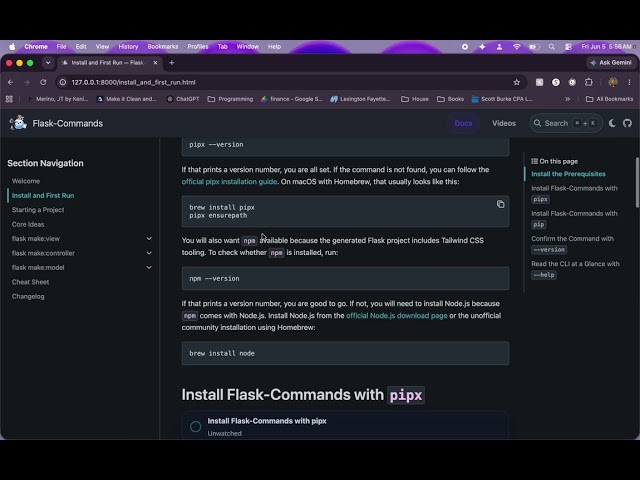Open the Profiles menu
Screen dimensions: 640x480
198,47
